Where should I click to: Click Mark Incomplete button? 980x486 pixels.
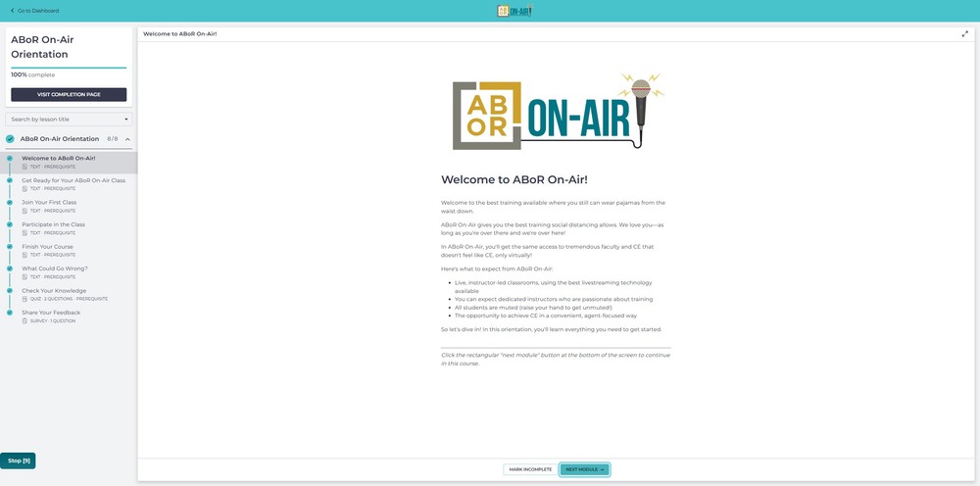[530, 469]
